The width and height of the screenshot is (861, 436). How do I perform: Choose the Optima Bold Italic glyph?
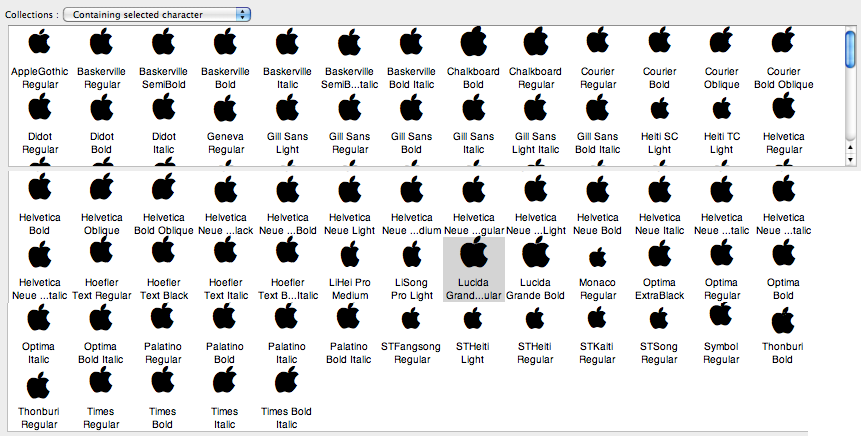click(100, 317)
